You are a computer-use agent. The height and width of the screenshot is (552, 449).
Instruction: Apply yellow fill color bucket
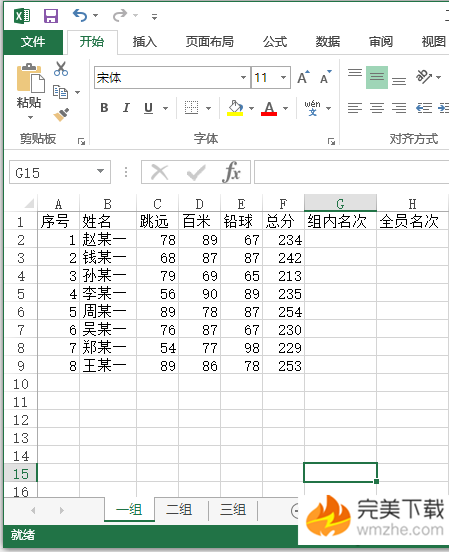click(x=235, y=108)
